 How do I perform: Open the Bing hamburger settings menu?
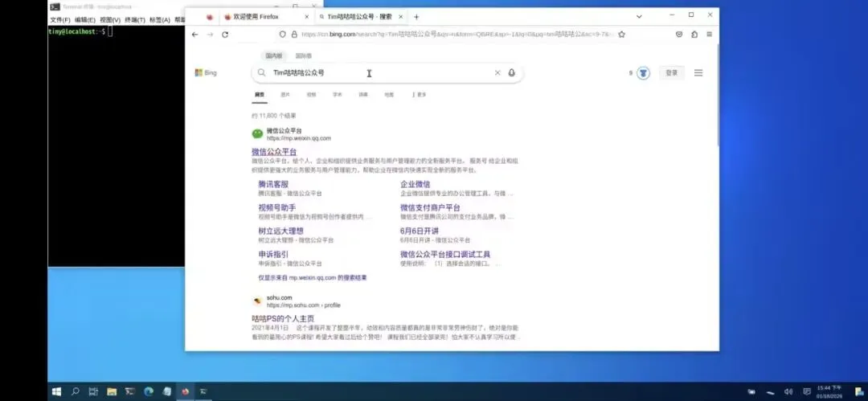pyautogui.click(x=698, y=72)
